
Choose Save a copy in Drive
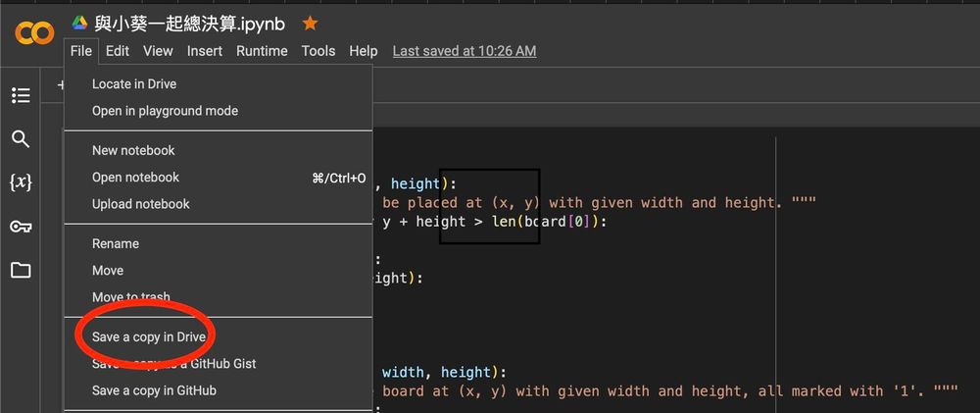149,336
